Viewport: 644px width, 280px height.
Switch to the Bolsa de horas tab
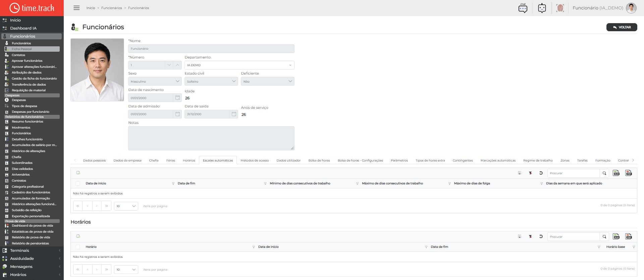tap(319, 160)
